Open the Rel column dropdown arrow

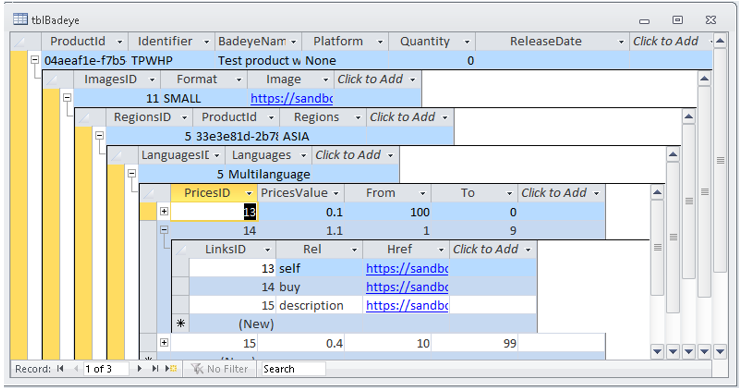tap(354, 250)
